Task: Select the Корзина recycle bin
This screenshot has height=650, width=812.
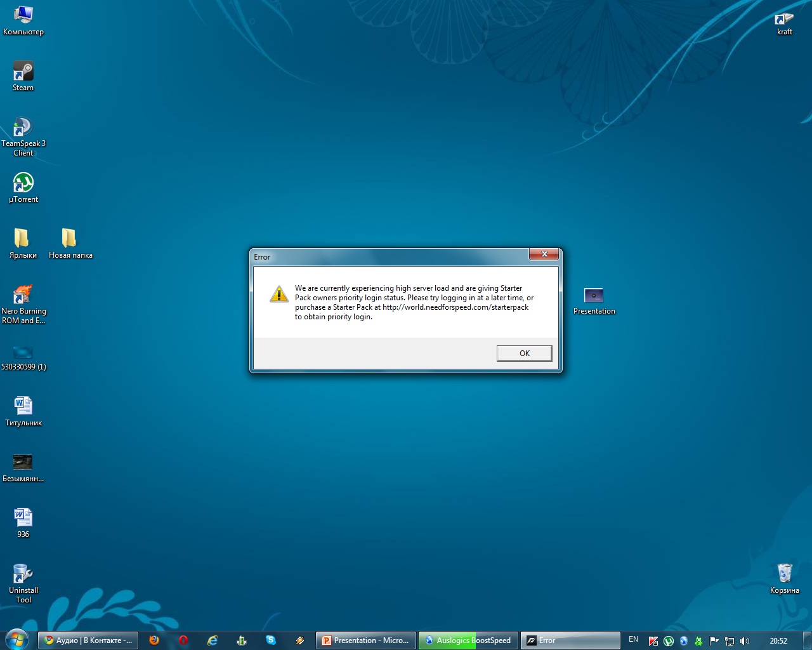Action: pos(785,578)
